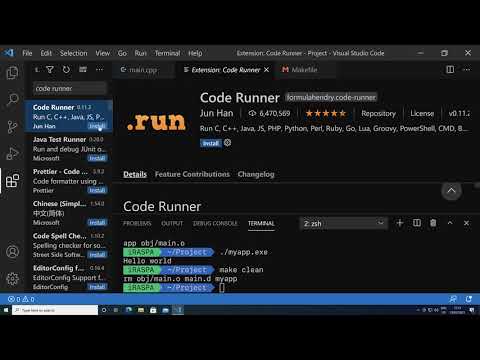Create a new terminal with plus icon

click(x=400, y=223)
